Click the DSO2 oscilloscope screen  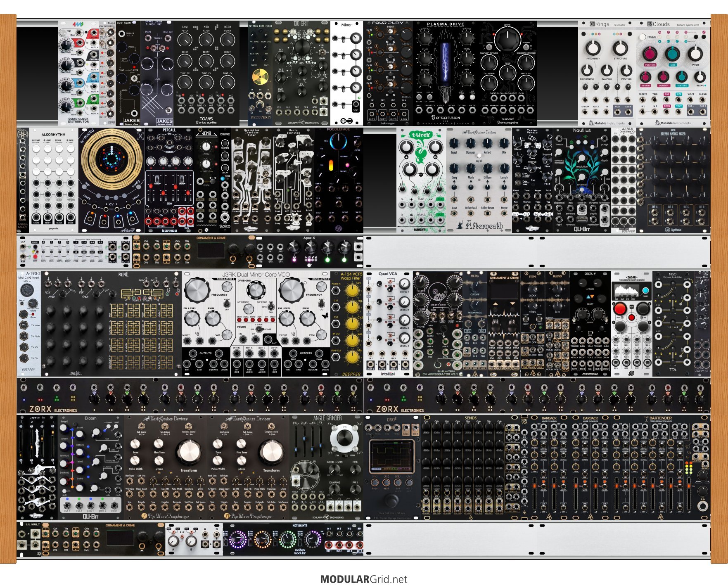point(391,456)
